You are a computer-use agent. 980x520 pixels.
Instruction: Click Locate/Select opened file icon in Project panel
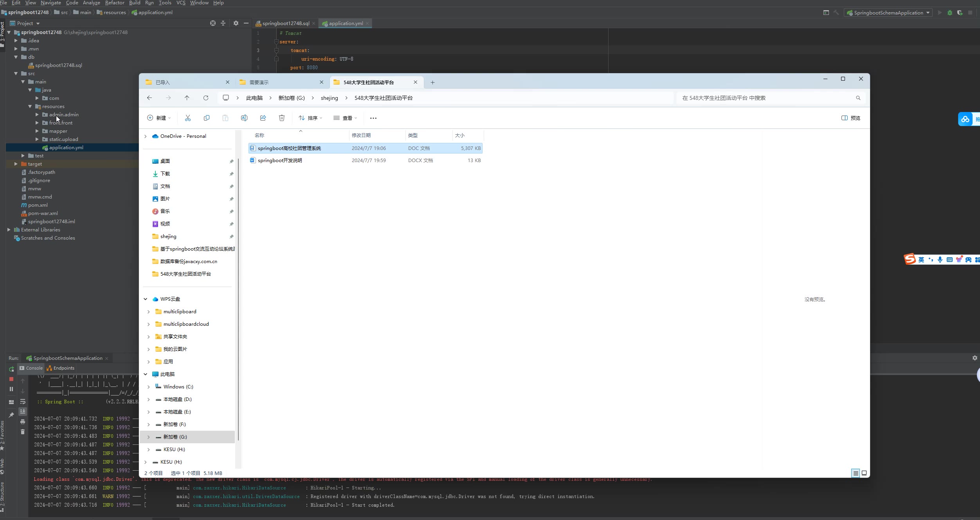[x=213, y=23]
